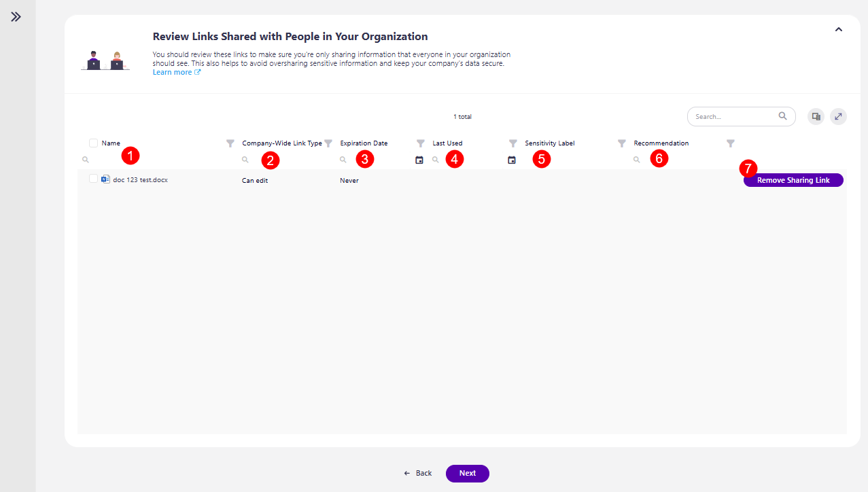Viewport: 868px width, 492px height.
Task: Click into the Search input field
Action: click(727, 116)
